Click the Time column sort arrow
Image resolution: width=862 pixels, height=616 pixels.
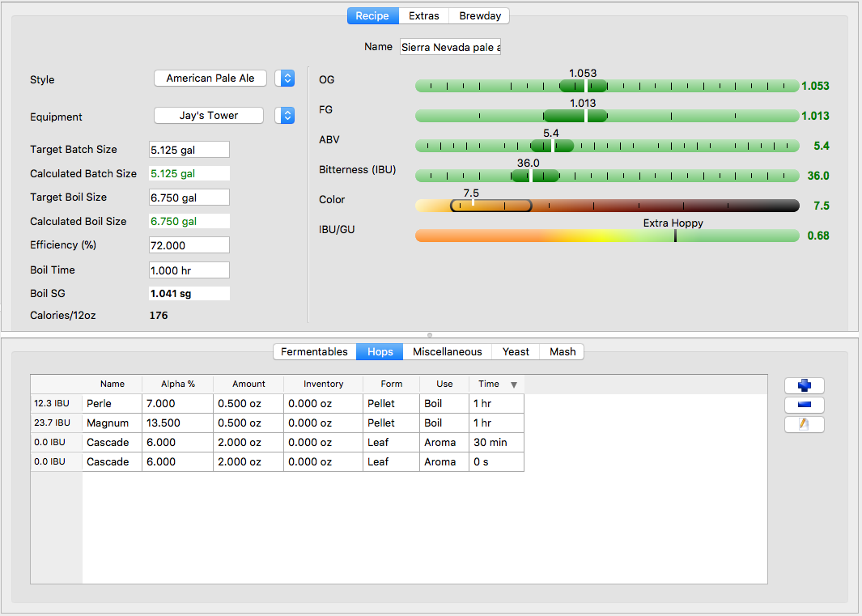coord(513,384)
